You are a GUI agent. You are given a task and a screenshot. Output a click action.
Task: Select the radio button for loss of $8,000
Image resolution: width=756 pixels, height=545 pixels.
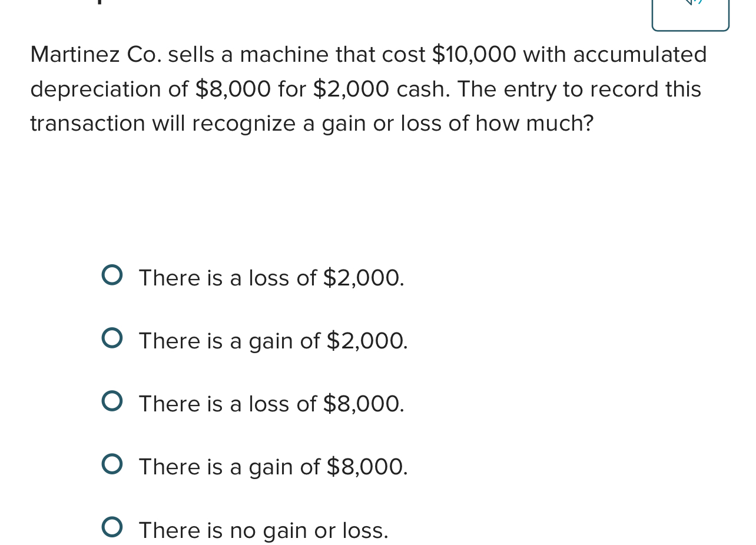[114, 400]
